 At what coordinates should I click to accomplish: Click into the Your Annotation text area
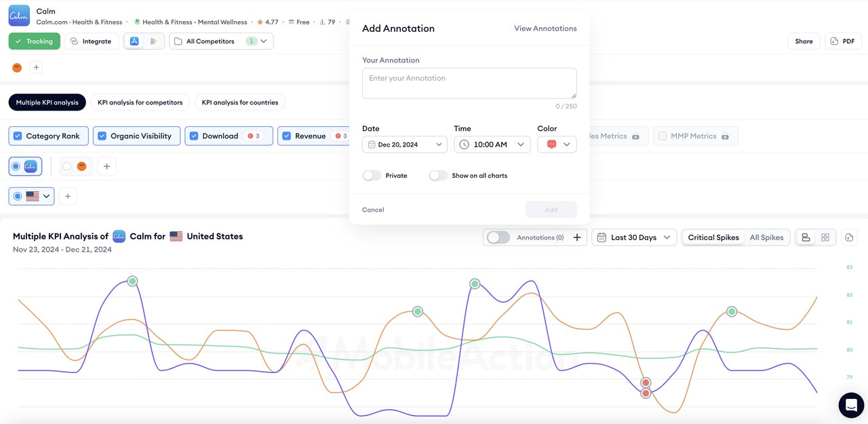tap(469, 83)
